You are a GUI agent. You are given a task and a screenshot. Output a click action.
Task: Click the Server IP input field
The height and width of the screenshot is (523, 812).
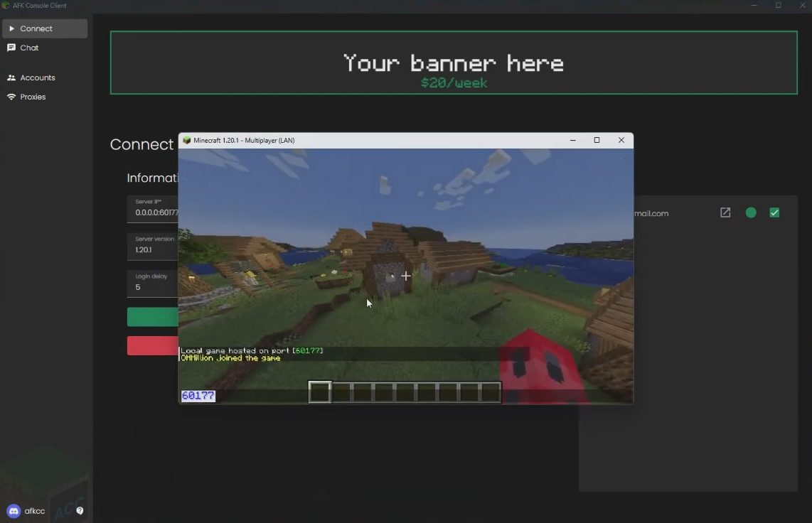click(x=153, y=208)
